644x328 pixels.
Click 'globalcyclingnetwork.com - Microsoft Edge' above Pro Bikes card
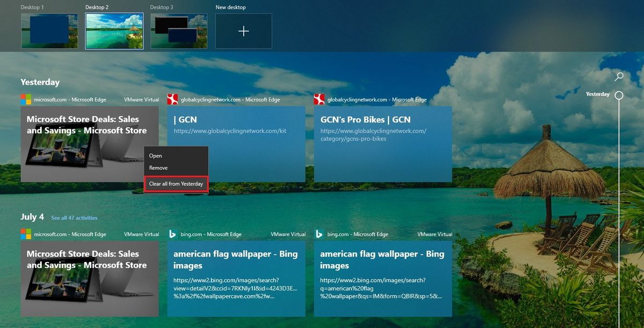click(x=377, y=99)
